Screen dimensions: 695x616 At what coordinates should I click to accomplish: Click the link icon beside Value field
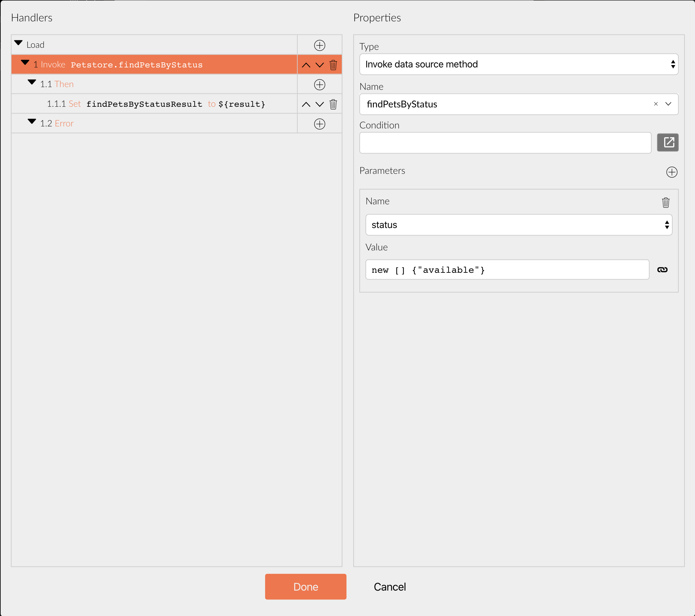662,270
